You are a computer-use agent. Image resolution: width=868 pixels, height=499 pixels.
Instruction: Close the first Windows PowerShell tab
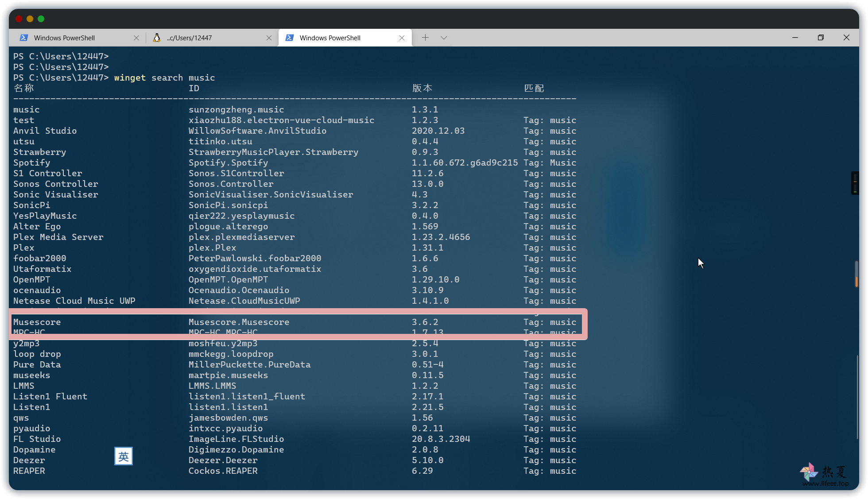136,38
